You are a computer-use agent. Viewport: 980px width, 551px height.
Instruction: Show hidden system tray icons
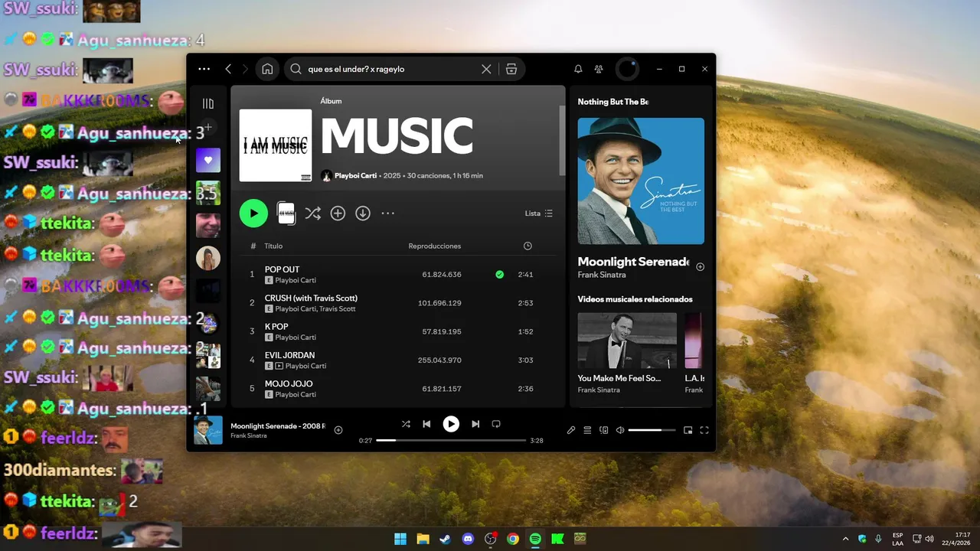(x=845, y=539)
